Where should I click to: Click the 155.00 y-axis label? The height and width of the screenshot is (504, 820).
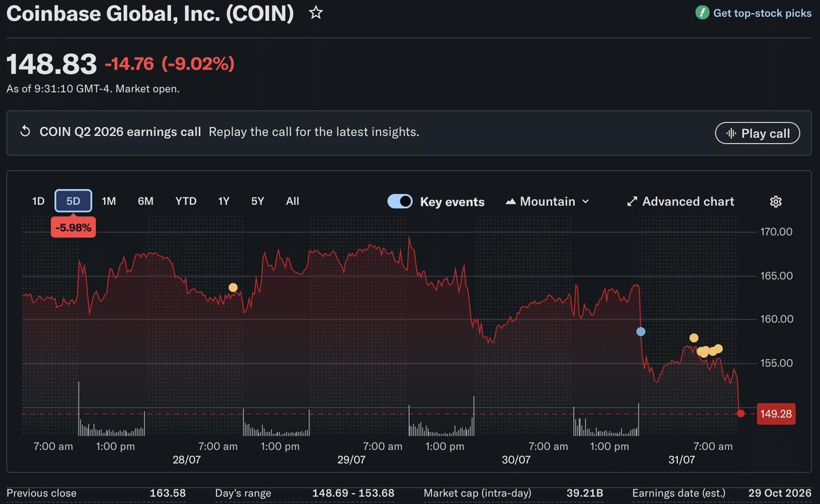(776, 363)
